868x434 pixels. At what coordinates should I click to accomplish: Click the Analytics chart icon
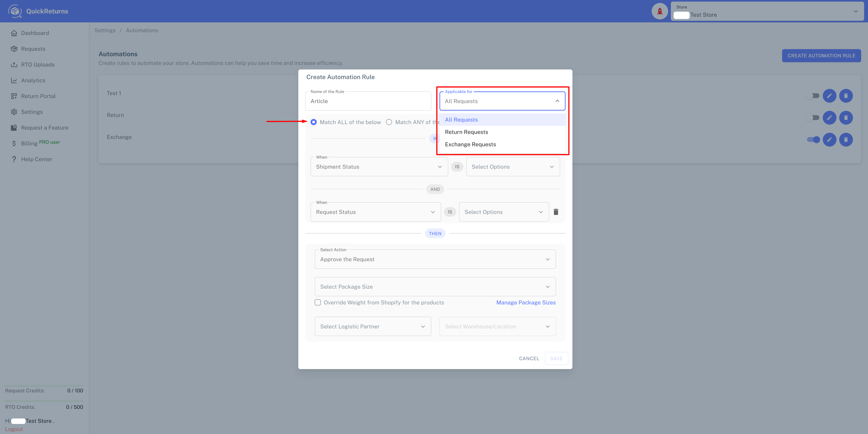(14, 80)
